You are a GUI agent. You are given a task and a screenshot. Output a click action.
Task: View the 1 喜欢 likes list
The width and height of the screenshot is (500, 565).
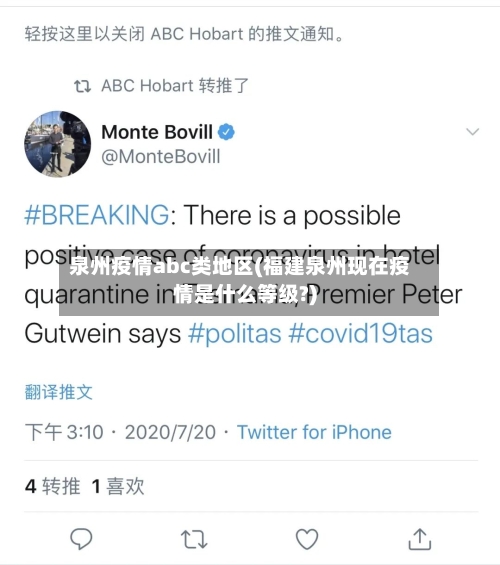[x=118, y=486]
